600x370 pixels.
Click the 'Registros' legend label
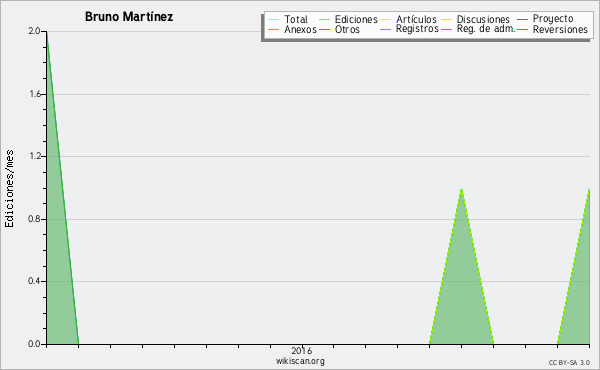point(417,29)
